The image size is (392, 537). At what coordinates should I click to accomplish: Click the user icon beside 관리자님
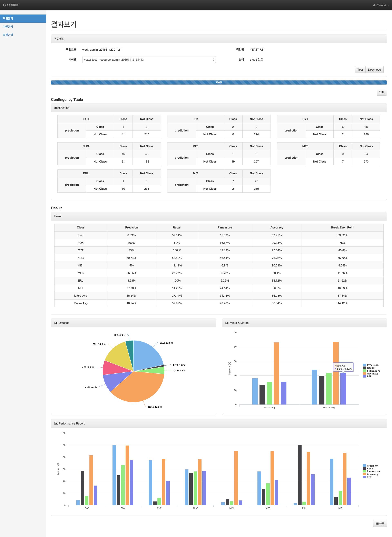pos(374,5)
